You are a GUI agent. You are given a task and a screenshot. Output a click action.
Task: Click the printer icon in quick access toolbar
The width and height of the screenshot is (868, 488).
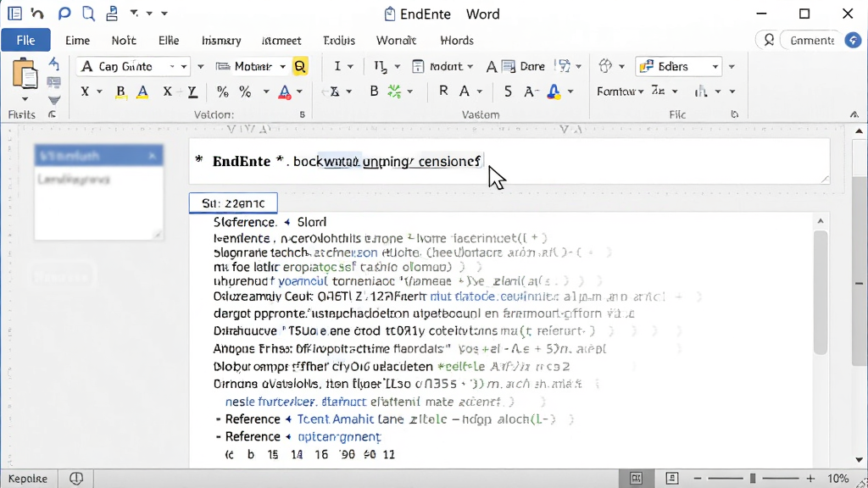(x=112, y=14)
